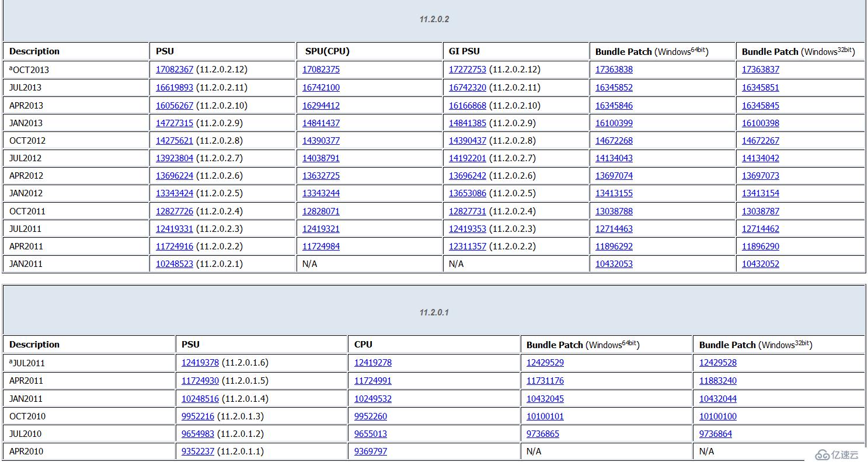This screenshot has width=868, height=462.
Task: Click CPU link 9369797 for APR2010
Action: pyautogui.click(x=371, y=451)
